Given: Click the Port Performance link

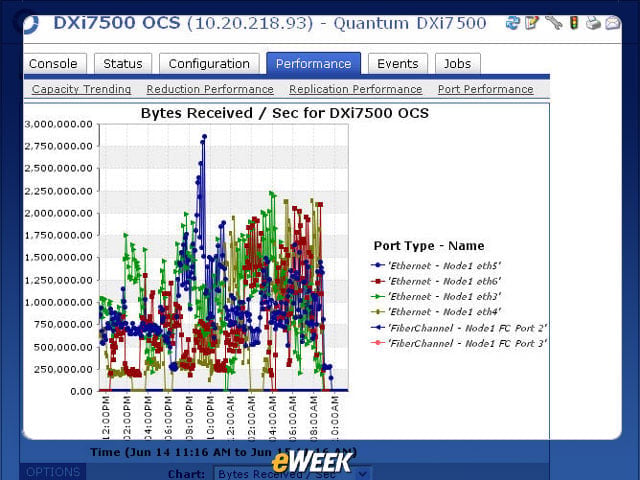Looking at the screenshot, I should click(x=485, y=89).
